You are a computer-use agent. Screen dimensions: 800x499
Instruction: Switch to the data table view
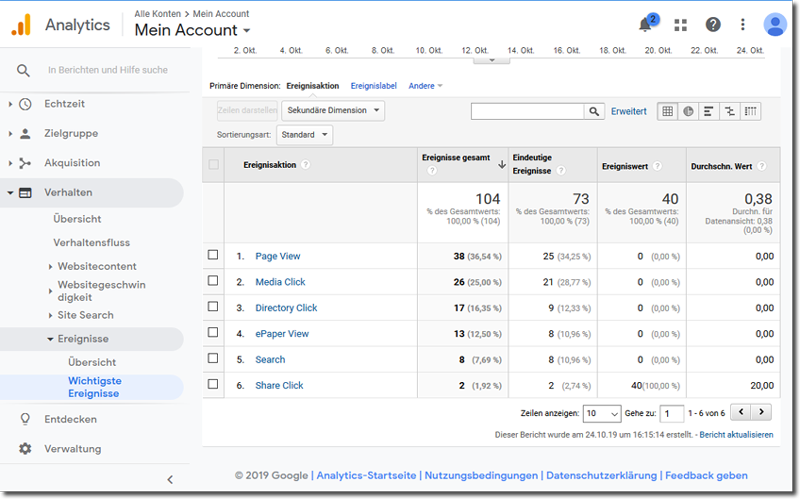tap(667, 111)
